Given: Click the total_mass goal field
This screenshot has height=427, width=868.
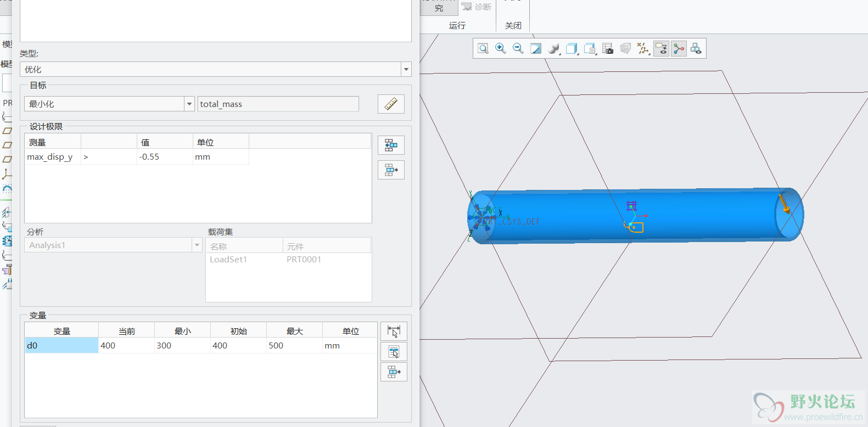Looking at the screenshot, I should pyautogui.click(x=278, y=104).
